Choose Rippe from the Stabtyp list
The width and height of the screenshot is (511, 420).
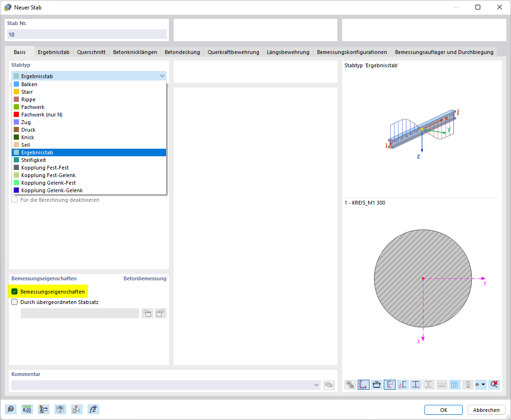click(x=89, y=99)
